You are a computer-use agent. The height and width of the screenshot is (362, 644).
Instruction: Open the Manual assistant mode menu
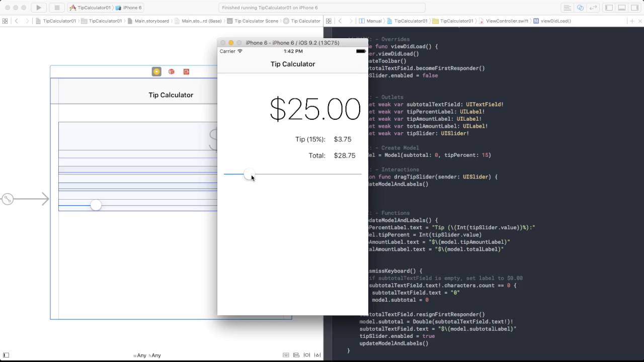point(370,21)
